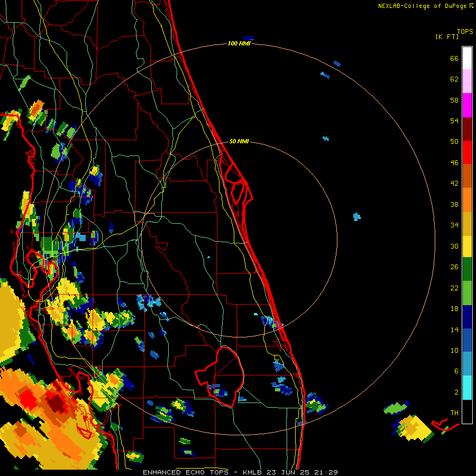Image resolution: width=476 pixels, height=476 pixels.
Task: Click the '[K FT]' units label
Action: (447, 37)
